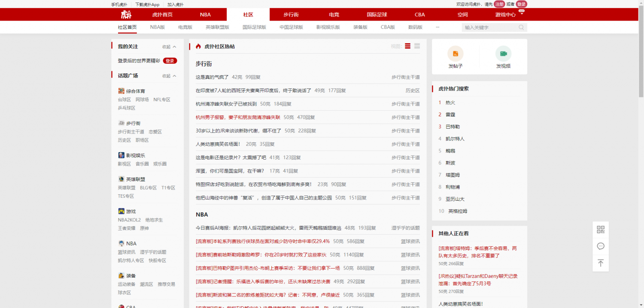Click the back-to-top arrow icon
The image size is (644, 308).
601,263
